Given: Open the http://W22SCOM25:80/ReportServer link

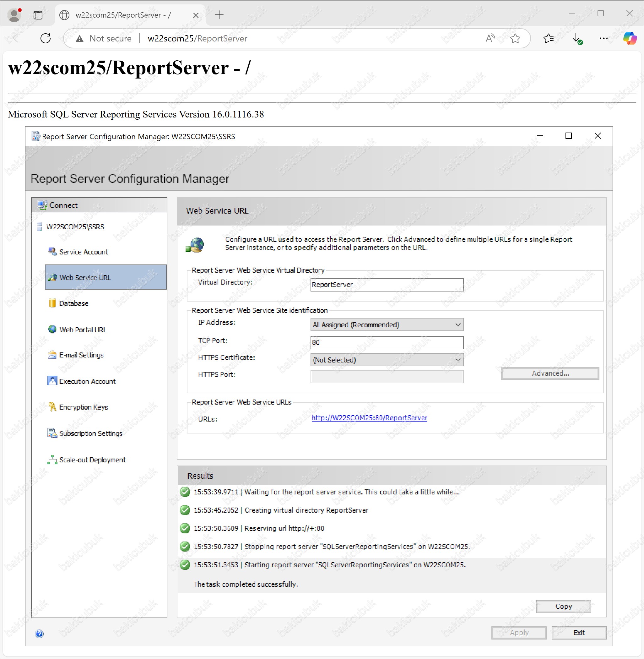Looking at the screenshot, I should click(369, 418).
